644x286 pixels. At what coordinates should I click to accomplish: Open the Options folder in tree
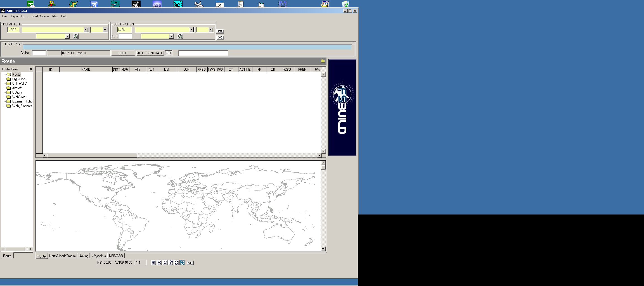(17, 92)
